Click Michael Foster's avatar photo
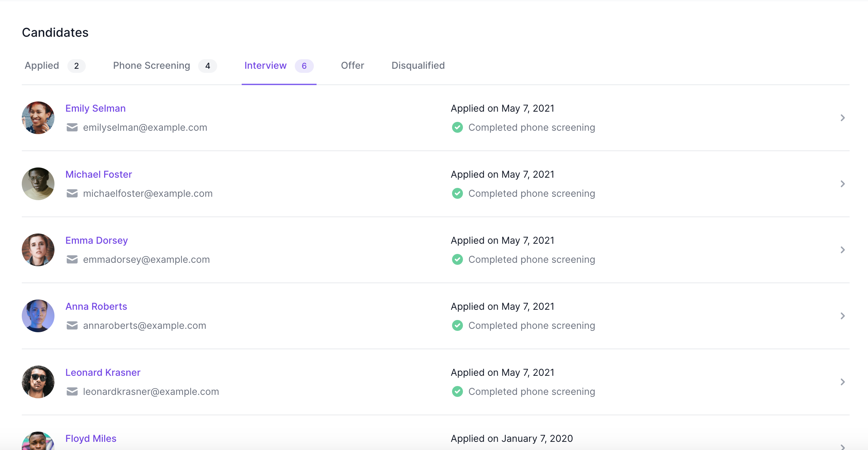868x450 pixels. [x=38, y=184]
